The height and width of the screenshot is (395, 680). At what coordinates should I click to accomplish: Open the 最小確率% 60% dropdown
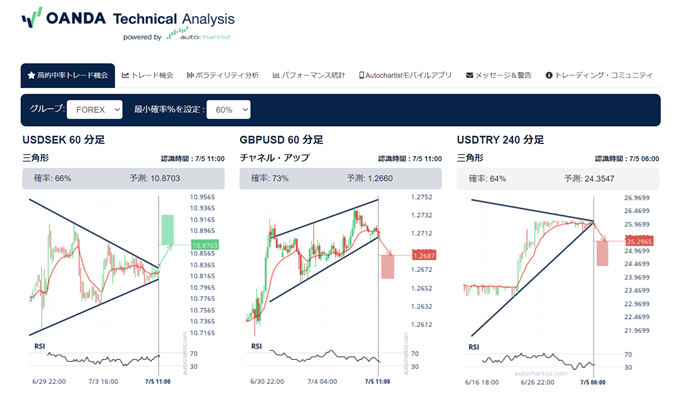pos(229,110)
